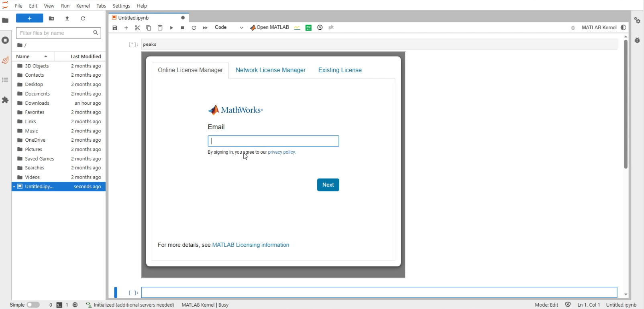Image resolution: width=644 pixels, height=309 pixels.
Task: Click the empty notebook cell input
Action: pyautogui.click(x=379, y=293)
